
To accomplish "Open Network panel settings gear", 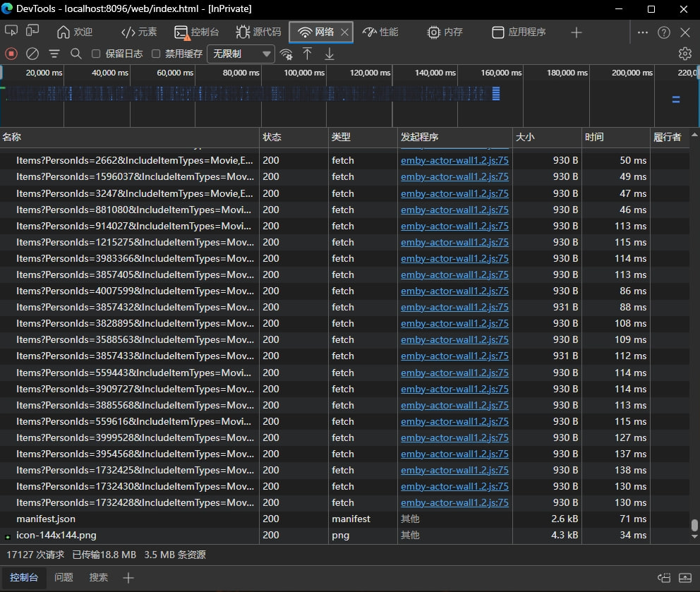I will (x=684, y=54).
